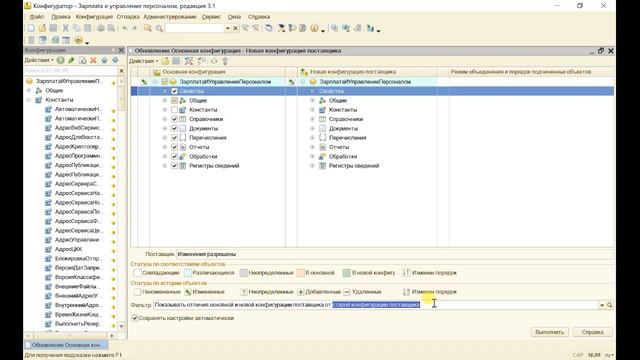This screenshot has height=360, width=640.
Task: Click the Start debugging run icon
Action: [x=79, y=40]
